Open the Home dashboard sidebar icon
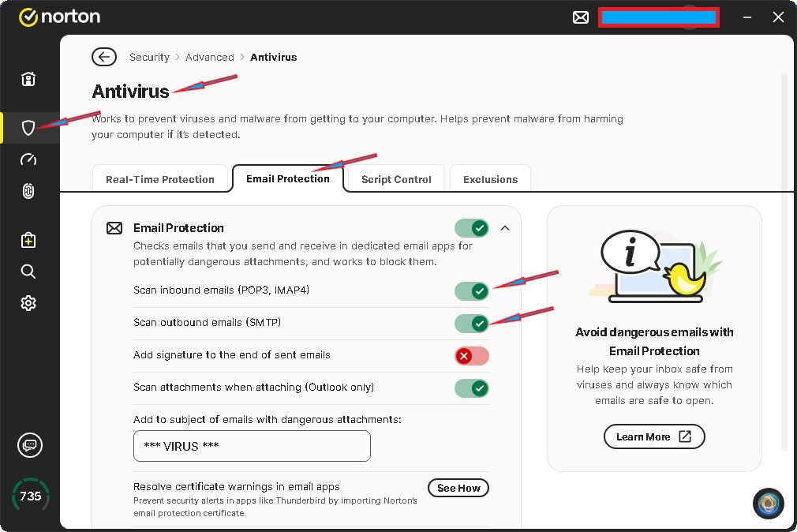Viewport: 797px width, 532px height. [28, 79]
